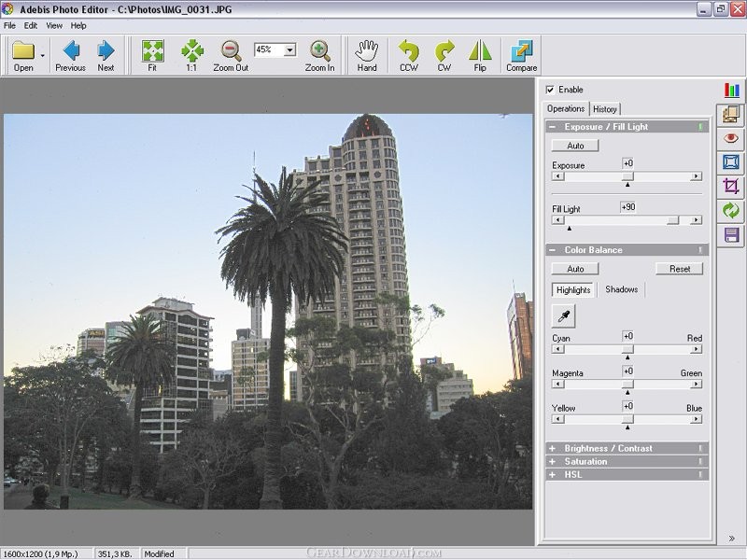Click the Fit to window icon
The image size is (747, 560).
click(x=152, y=51)
